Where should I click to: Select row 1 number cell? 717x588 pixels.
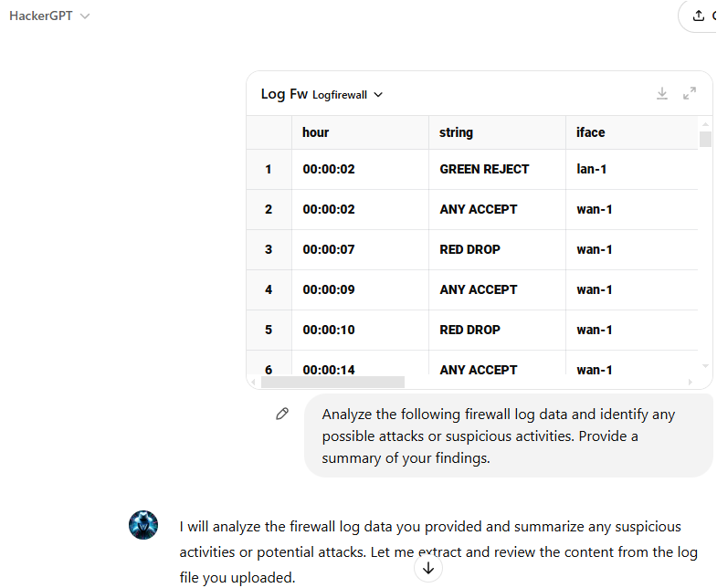coord(269,169)
